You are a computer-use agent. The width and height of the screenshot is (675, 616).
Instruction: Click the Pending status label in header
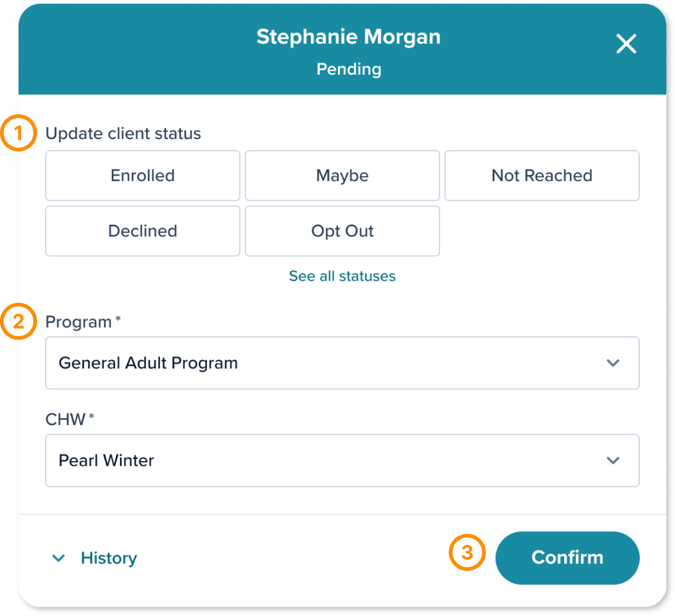[349, 69]
